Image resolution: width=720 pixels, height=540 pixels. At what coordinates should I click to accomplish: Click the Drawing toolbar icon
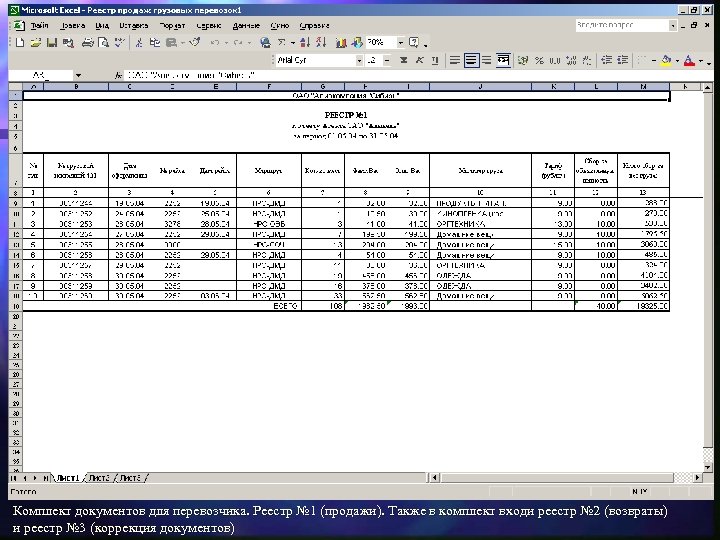click(357, 43)
